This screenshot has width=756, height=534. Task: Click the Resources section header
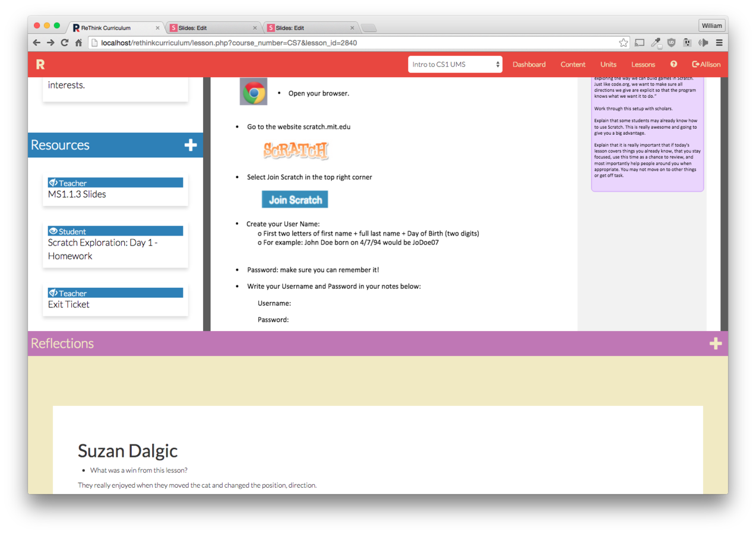[115, 145]
